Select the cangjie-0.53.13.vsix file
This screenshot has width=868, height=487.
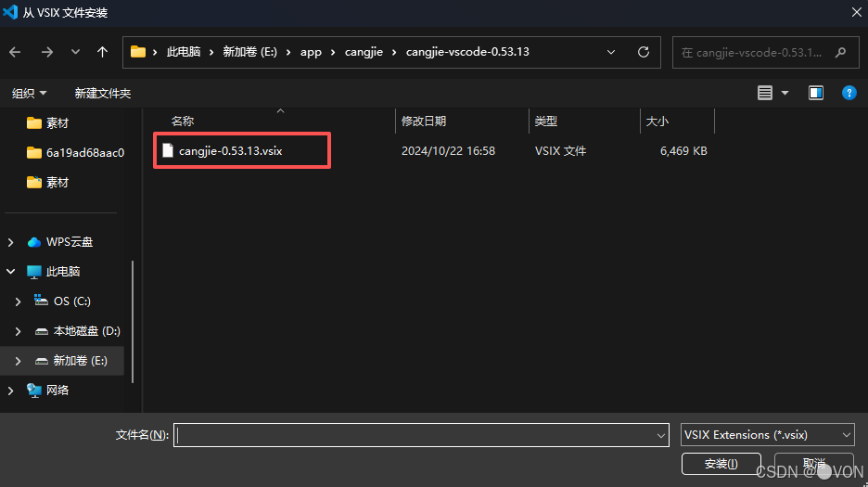230,150
